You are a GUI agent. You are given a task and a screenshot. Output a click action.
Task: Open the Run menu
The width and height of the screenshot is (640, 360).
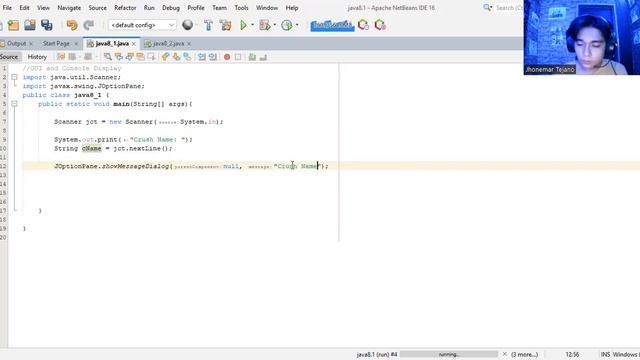click(149, 8)
